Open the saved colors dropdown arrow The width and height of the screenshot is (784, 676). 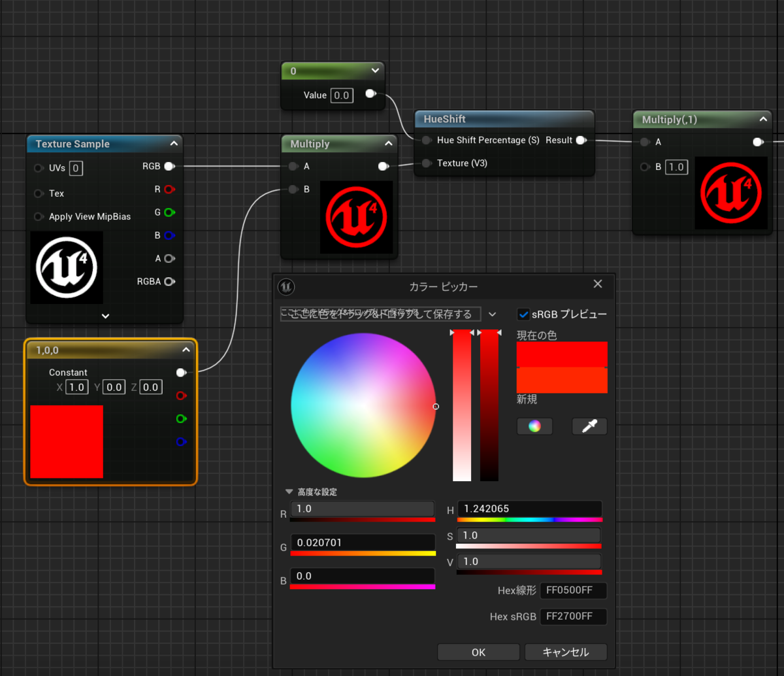tap(493, 314)
